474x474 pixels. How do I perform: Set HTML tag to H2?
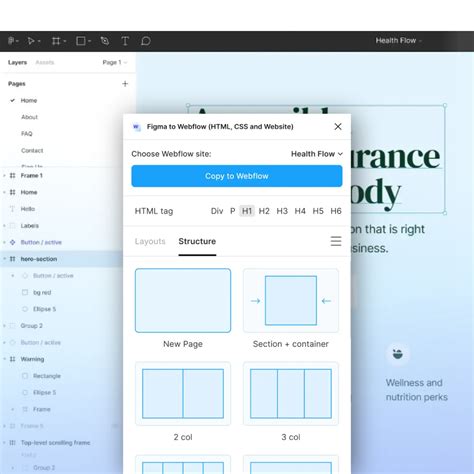(x=264, y=211)
